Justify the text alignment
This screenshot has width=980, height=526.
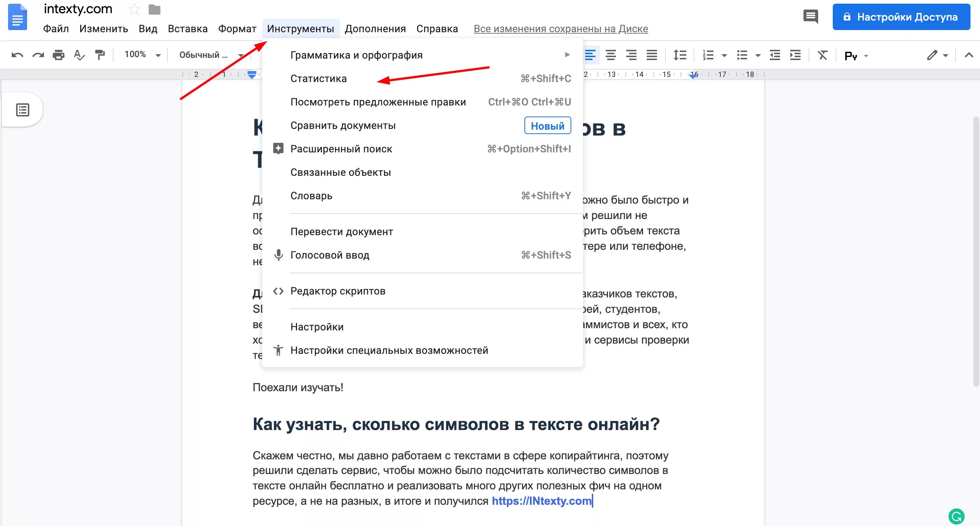point(652,55)
